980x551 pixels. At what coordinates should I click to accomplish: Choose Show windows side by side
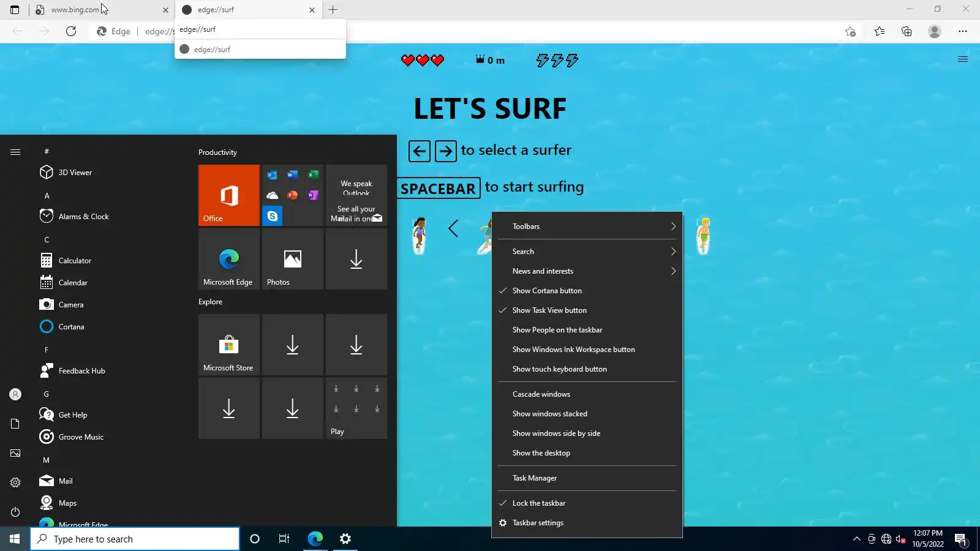[587, 433]
